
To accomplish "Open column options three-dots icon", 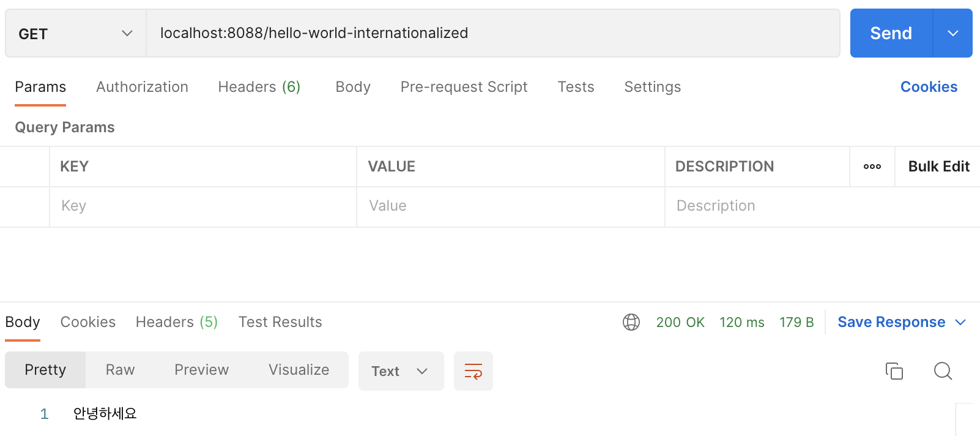I will tap(872, 167).
